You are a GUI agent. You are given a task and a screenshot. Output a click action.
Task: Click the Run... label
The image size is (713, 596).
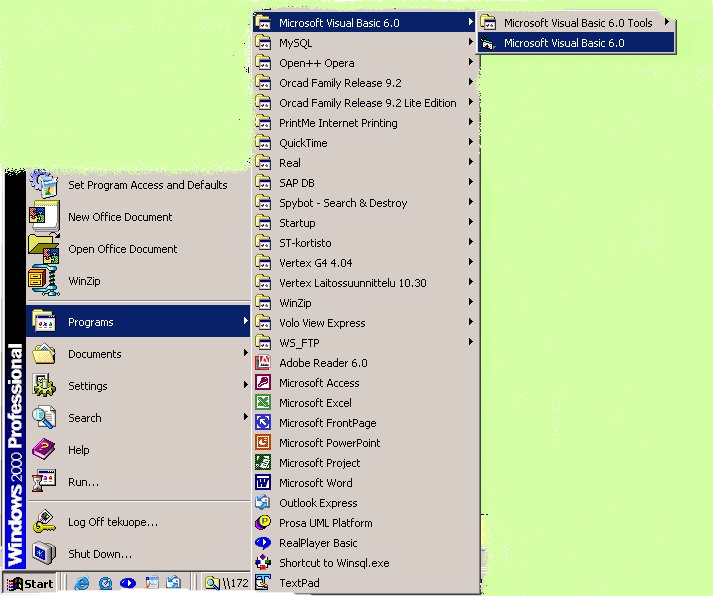(x=83, y=482)
